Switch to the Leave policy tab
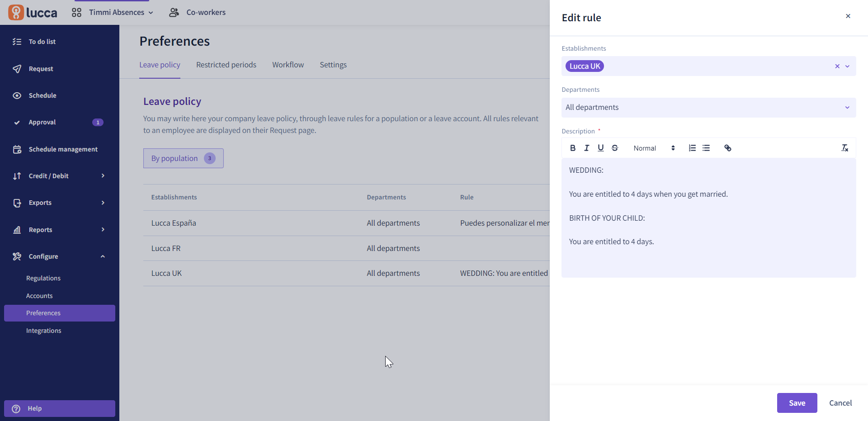Image resolution: width=868 pixels, height=421 pixels. coord(160,65)
